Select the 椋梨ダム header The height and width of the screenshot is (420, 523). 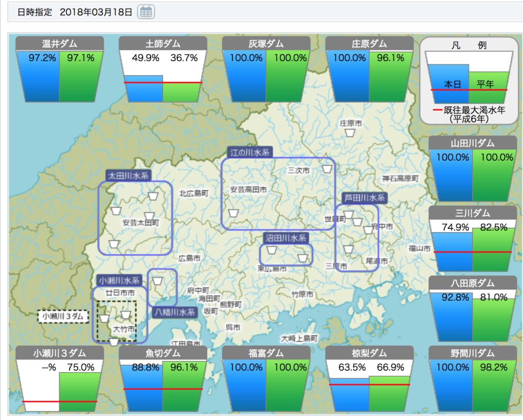pos(369,353)
